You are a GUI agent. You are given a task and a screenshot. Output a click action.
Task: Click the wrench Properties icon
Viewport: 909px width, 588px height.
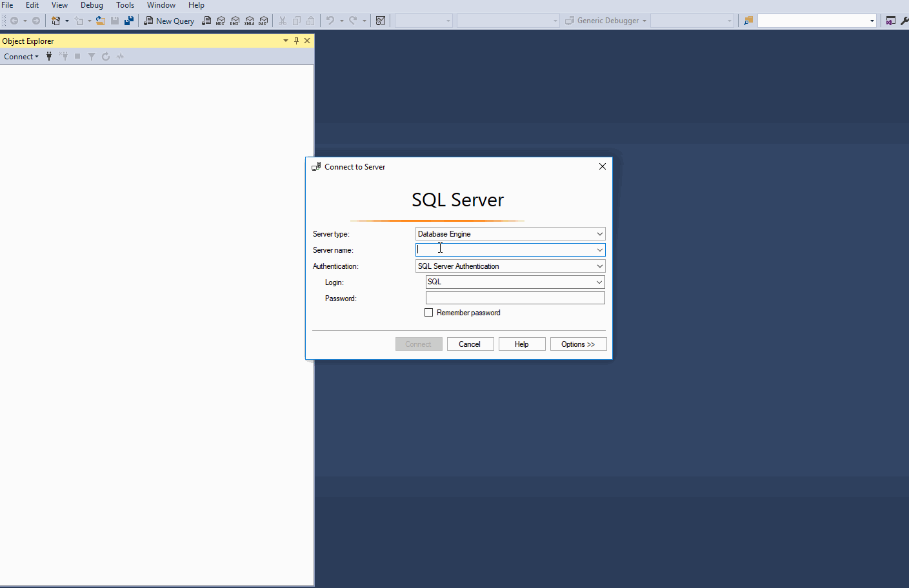point(904,21)
